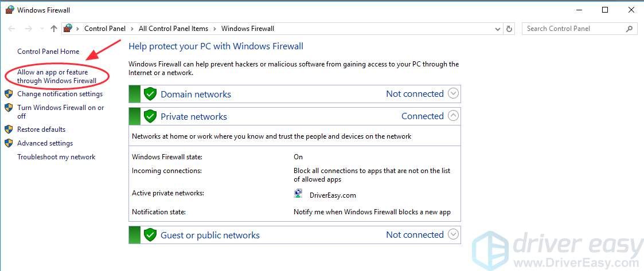Click the shield beside Guest or public networks
Image resolution: width=644 pixels, height=271 pixels.
(150, 235)
